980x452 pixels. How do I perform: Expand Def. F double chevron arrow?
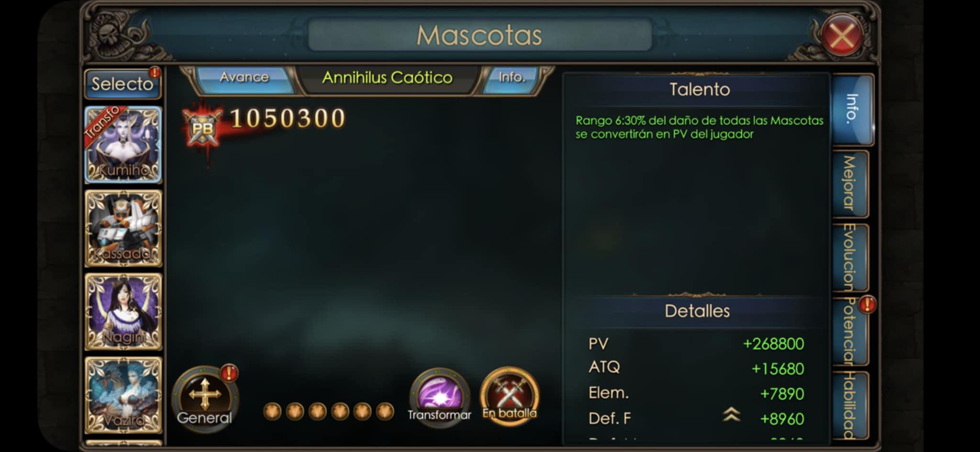click(x=732, y=414)
